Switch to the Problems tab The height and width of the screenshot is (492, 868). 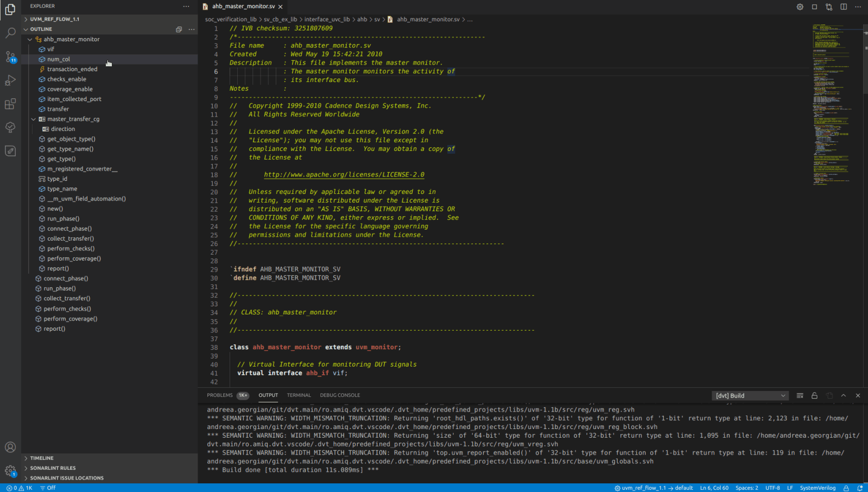point(220,395)
